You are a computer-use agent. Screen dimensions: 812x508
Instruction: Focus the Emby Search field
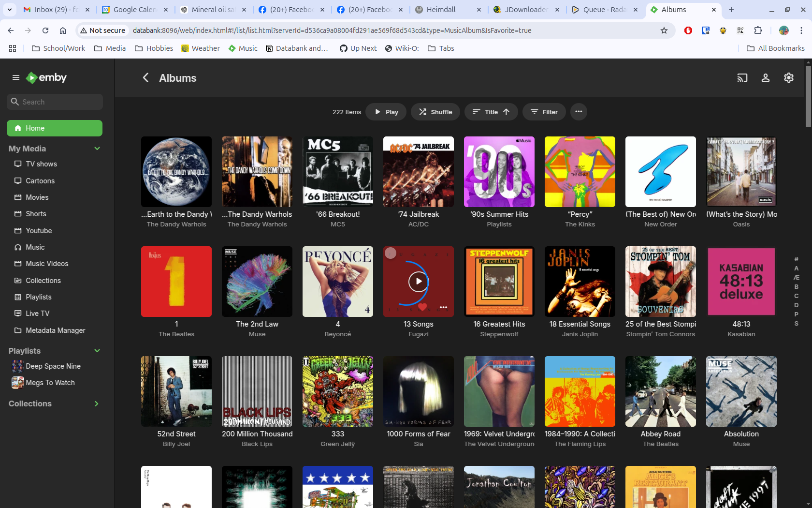point(55,102)
